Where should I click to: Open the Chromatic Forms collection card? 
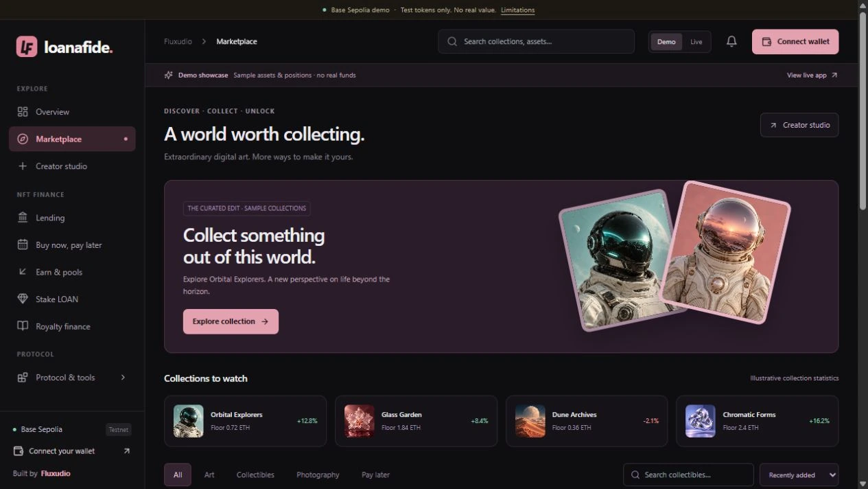point(757,421)
